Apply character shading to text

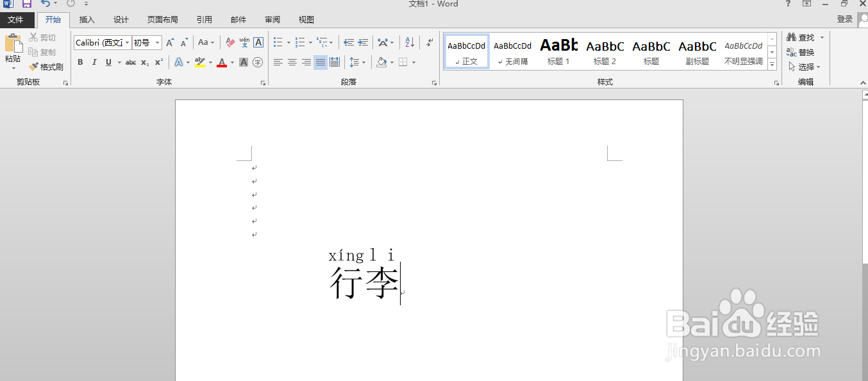coord(243,62)
